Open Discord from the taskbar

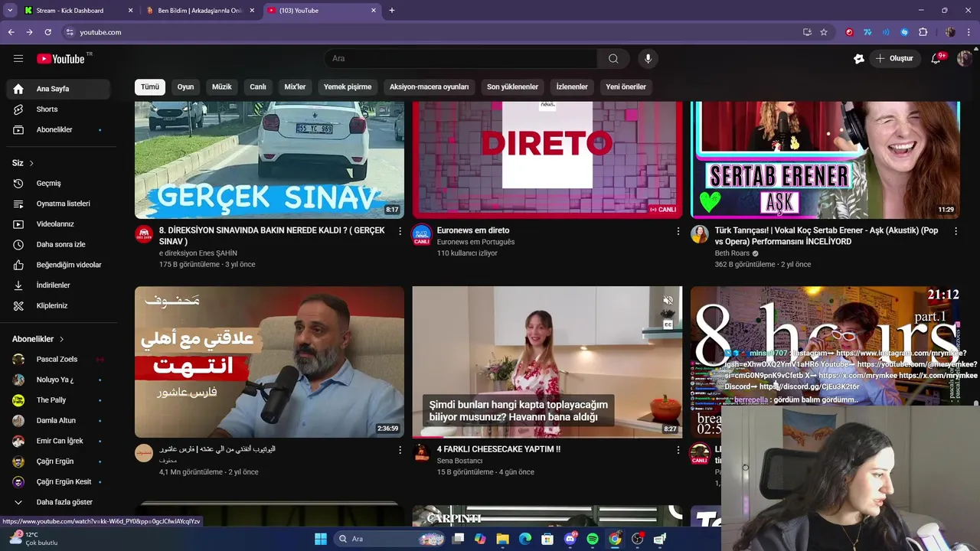570,539
